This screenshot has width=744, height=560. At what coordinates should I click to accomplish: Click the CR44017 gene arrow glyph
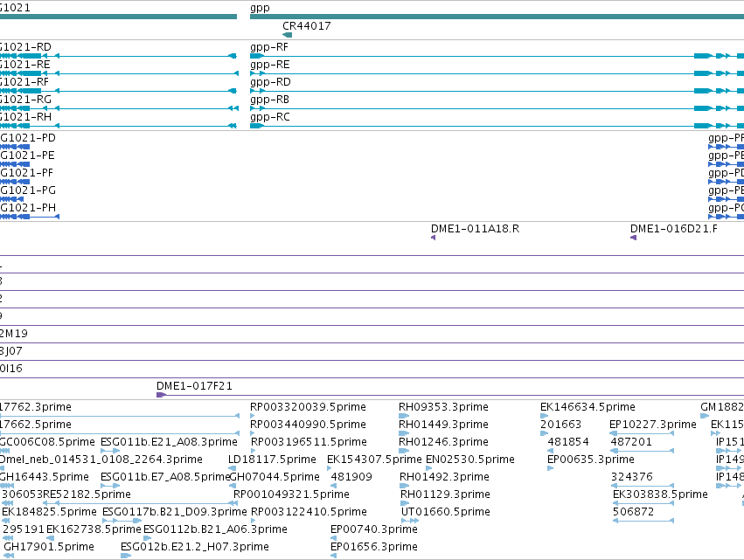(287, 35)
